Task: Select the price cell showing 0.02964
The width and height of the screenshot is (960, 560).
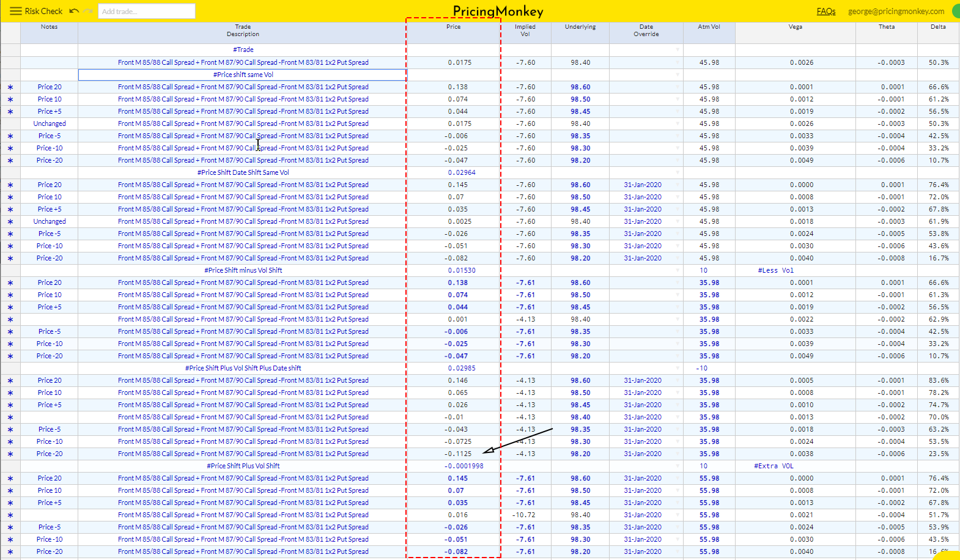Action: pos(454,172)
